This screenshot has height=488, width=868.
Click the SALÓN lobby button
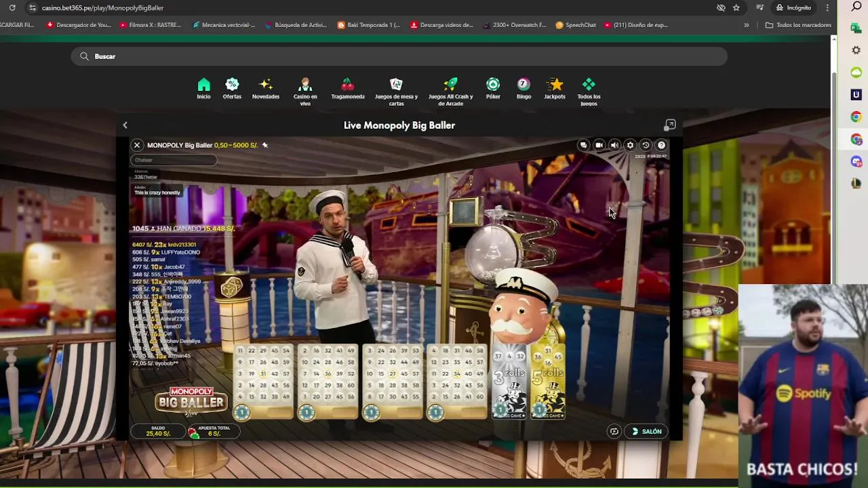646,431
